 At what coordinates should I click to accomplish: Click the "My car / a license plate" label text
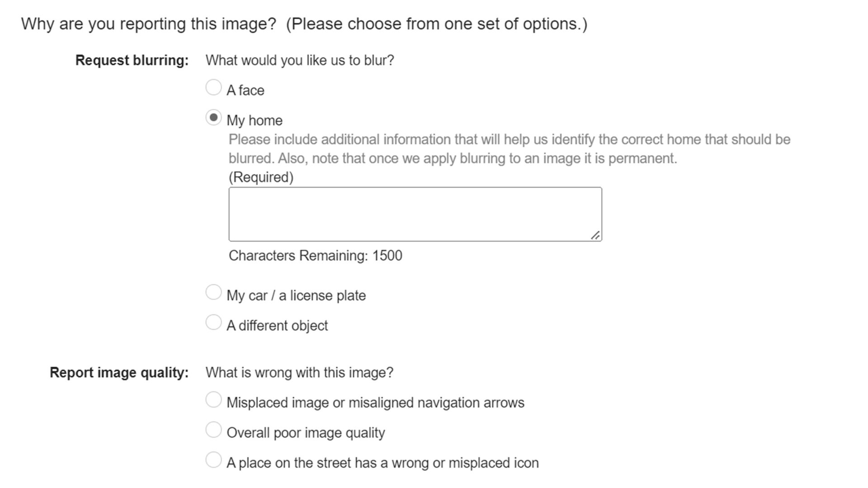tap(296, 296)
